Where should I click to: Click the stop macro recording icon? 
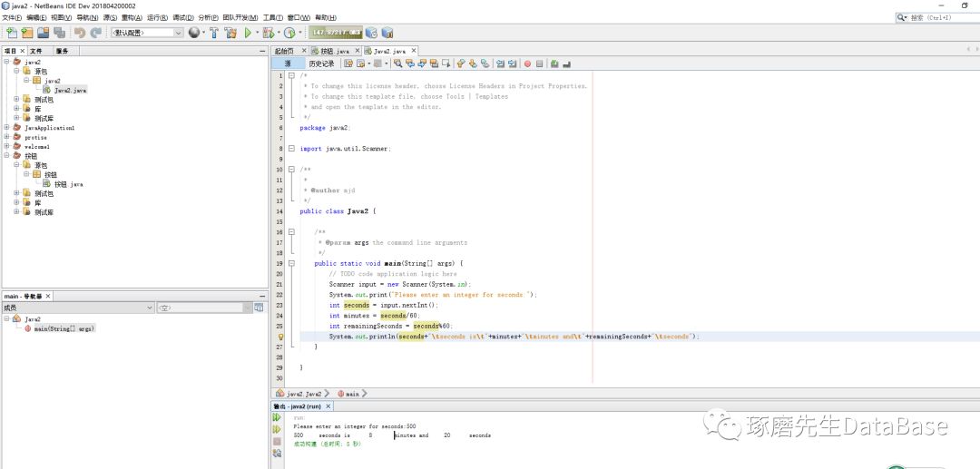(x=539, y=64)
